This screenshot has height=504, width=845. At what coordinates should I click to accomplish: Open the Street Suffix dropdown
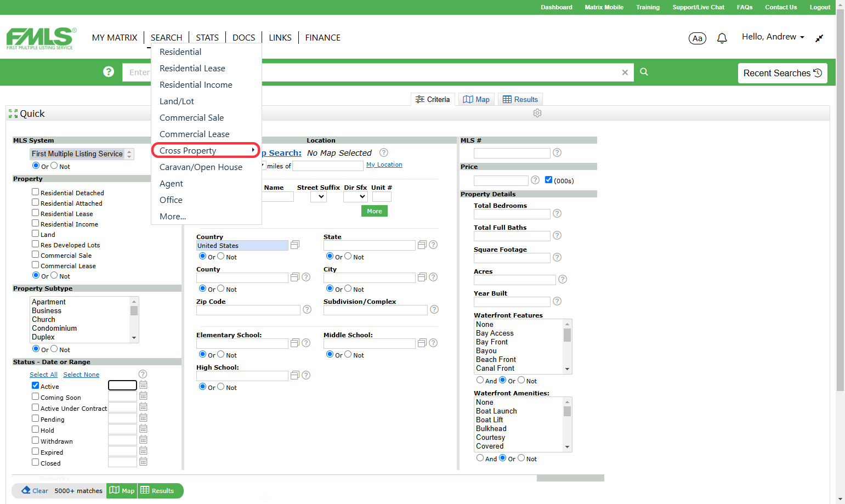tap(319, 196)
